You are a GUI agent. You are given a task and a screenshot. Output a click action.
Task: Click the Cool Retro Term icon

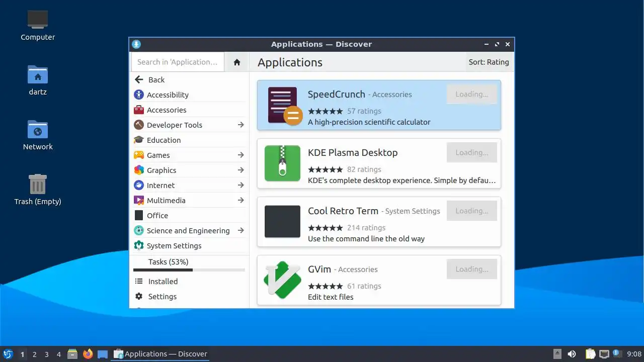282,222
